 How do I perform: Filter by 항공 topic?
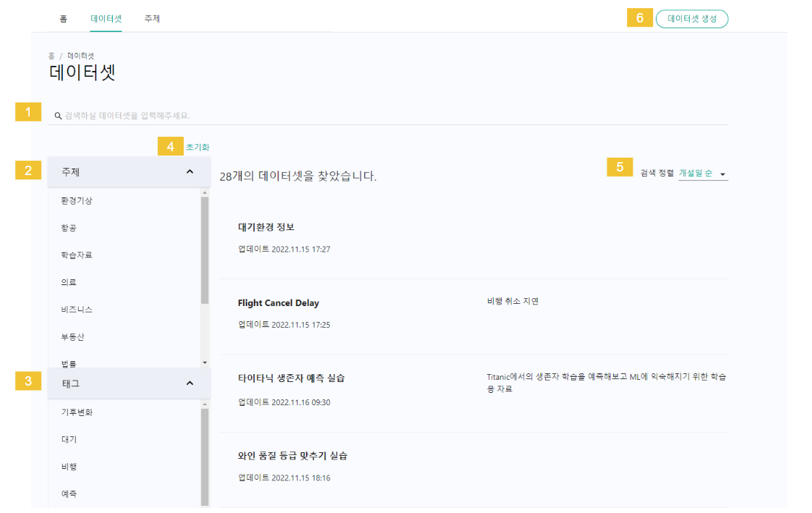pyautogui.click(x=69, y=228)
